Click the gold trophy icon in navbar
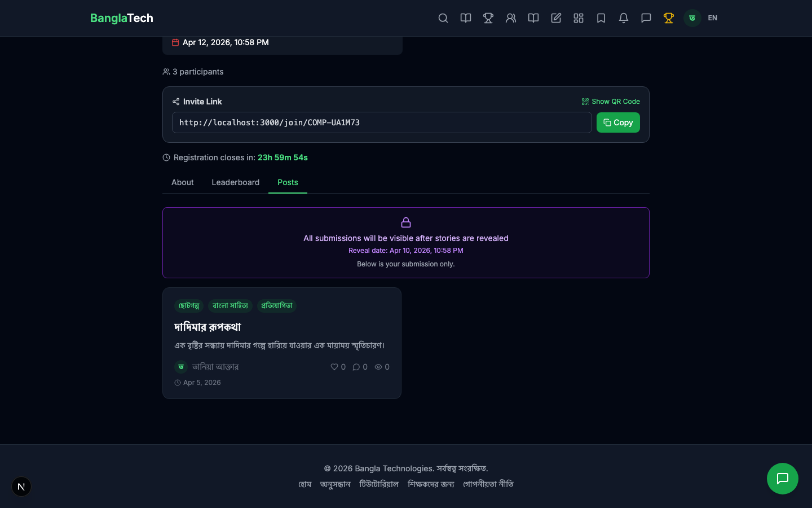 669,18
